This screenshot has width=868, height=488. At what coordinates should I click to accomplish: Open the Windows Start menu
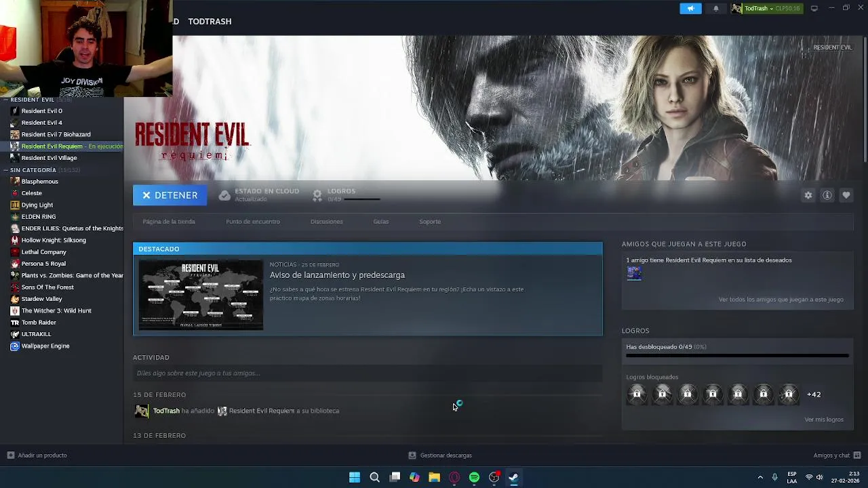pyautogui.click(x=355, y=477)
